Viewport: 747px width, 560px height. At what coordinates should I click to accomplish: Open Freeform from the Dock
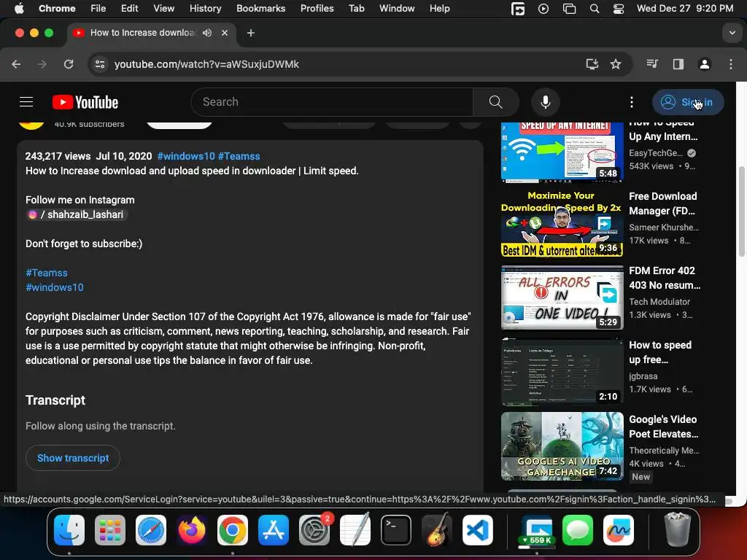pos(619,530)
